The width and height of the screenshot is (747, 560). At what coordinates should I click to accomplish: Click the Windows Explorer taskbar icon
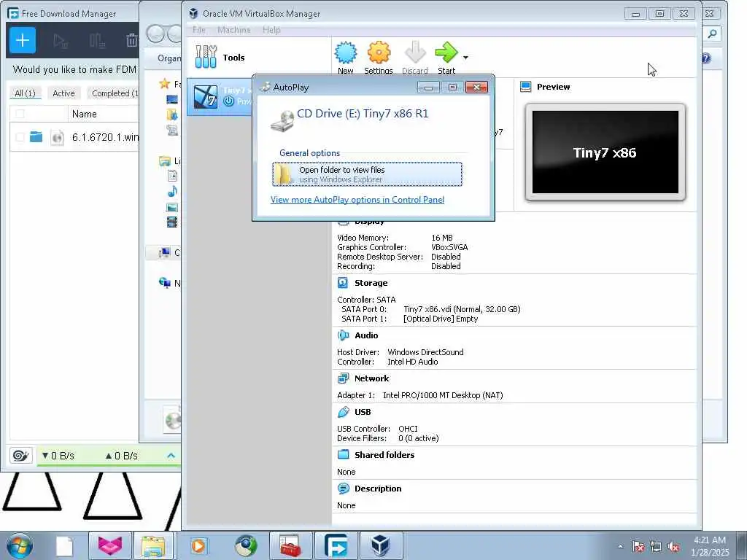pyautogui.click(x=153, y=545)
